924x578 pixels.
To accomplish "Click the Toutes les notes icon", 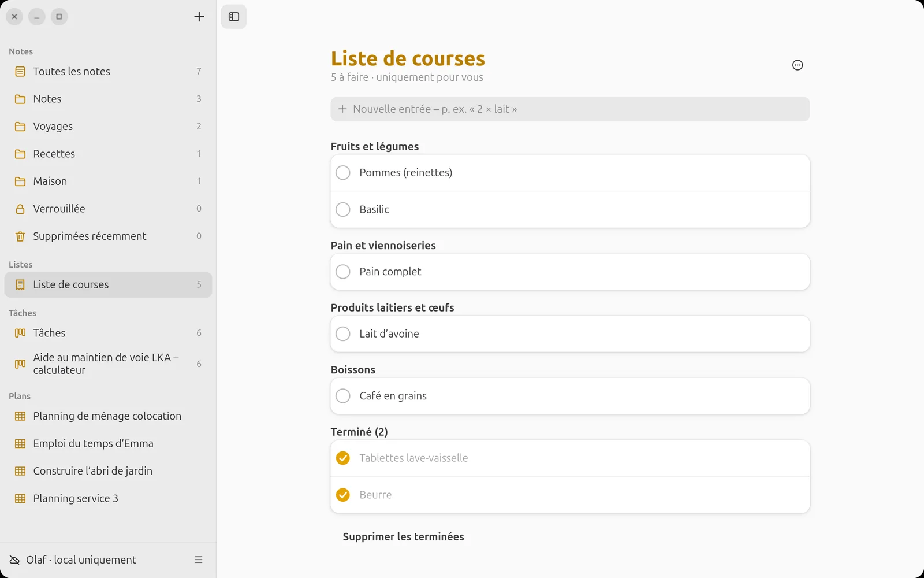I will point(20,72).
